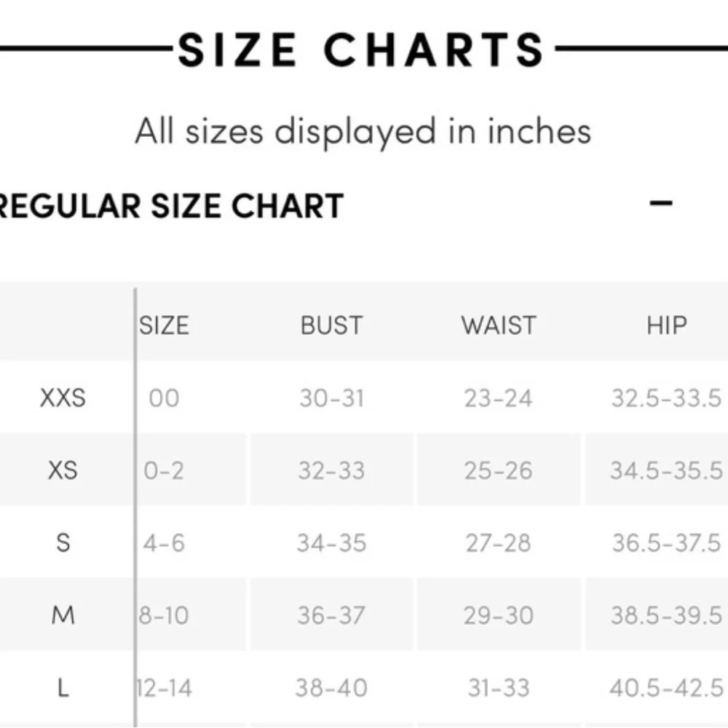Click the SIZE column header
The image size is (728, 728).
coord(164,325)
